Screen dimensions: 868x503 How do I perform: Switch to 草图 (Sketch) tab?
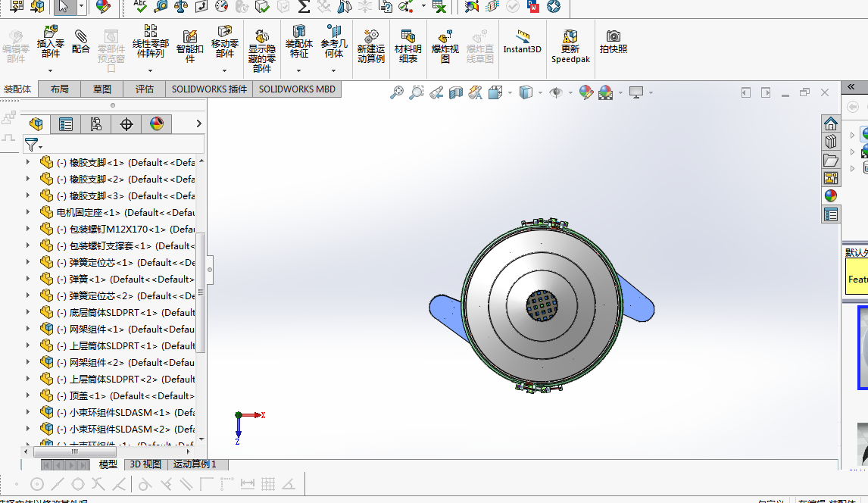click(x=101, y=89)
